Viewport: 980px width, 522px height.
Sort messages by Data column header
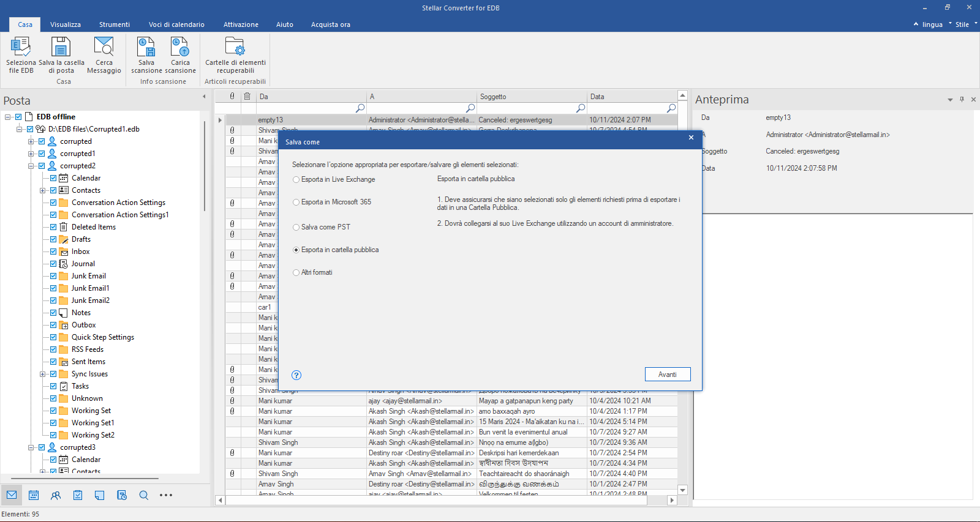point(632,96)
